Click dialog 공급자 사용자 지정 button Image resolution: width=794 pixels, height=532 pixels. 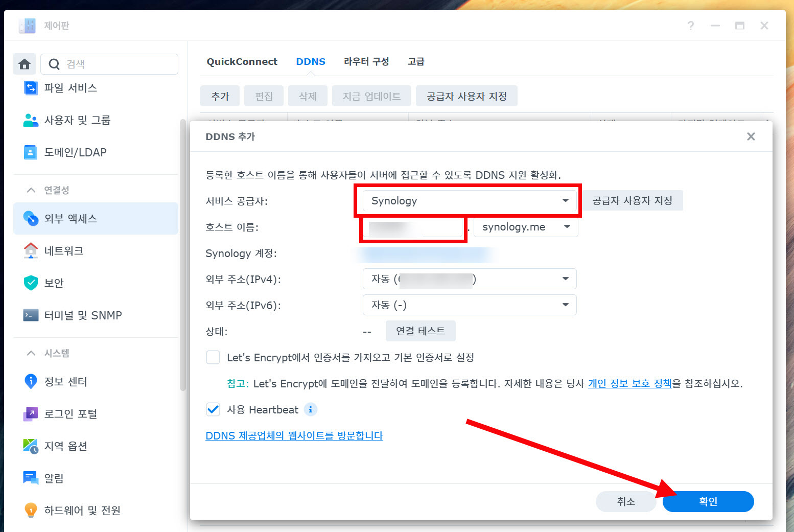tap(633, 200)
